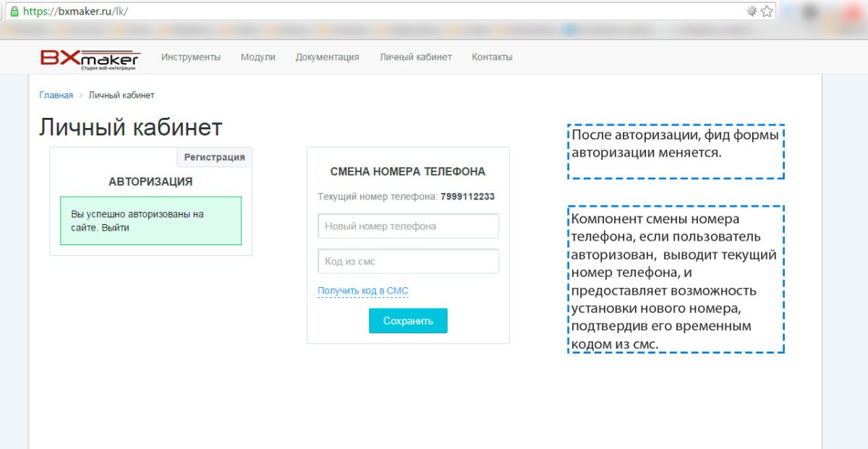Open the Документация section
Image resolution: width=868 pixels, height=449 pixels.
[x=327, y=57]
